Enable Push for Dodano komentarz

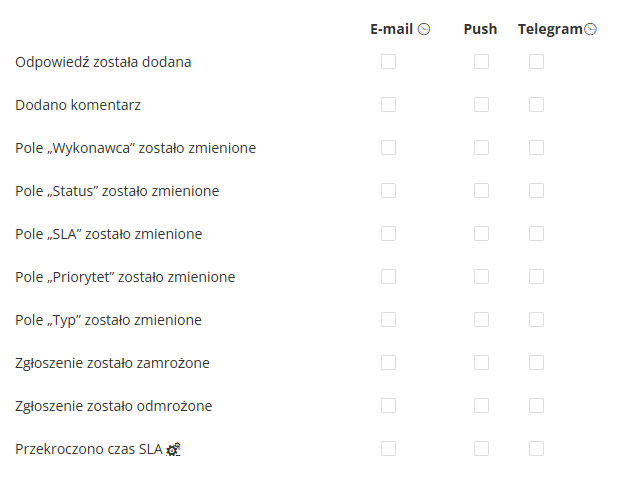481,105
